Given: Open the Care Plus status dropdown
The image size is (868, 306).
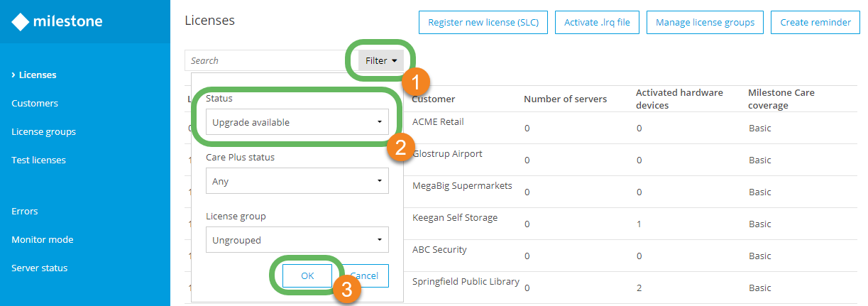Looking at the screenshot, I should point(297,181).
